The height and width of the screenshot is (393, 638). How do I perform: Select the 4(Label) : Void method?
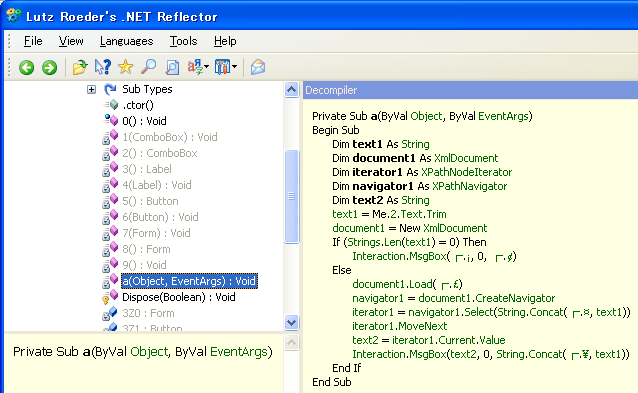pos(157,185)
